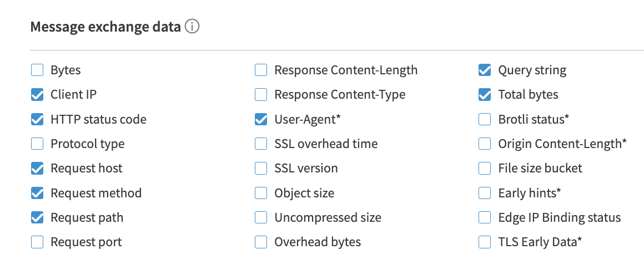Enable the Request port checkbox
Viewport: 644px width, 275px height.
tap(37, 242)
